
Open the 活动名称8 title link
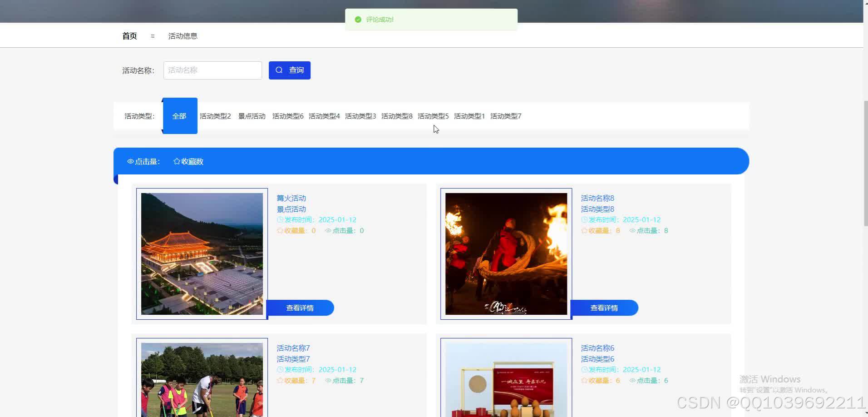pos(597,198)
